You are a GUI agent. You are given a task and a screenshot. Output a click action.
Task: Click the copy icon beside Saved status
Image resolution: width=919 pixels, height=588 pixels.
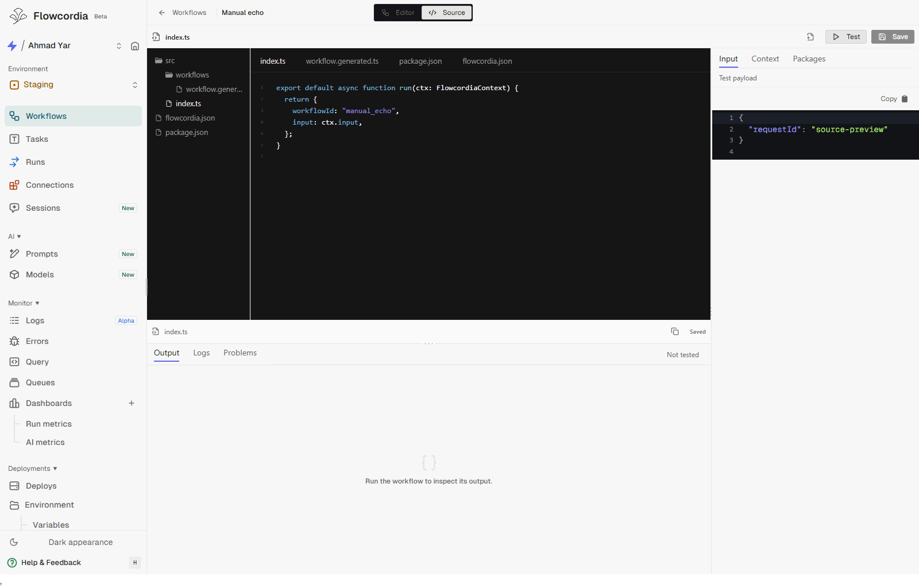(x=675, y=331)
